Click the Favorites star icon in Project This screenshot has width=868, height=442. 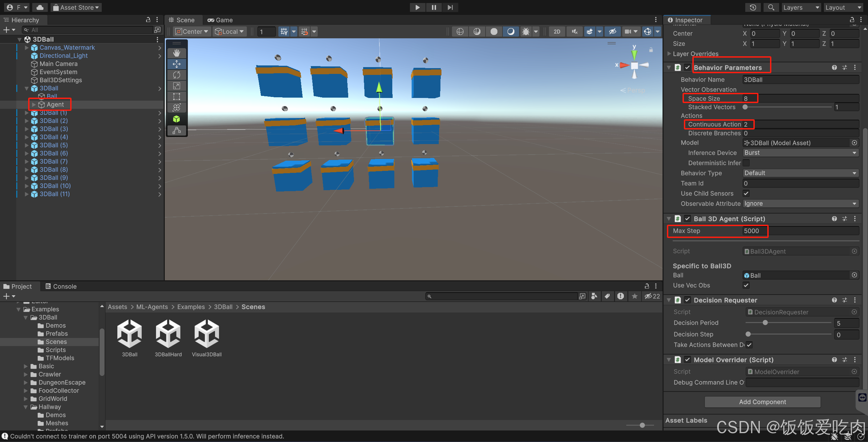click(x=634, y=296)
